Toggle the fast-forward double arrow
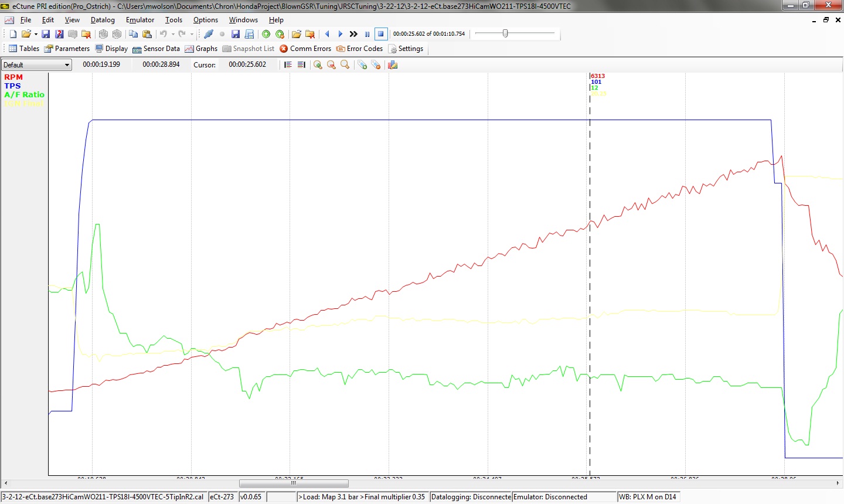Screen dimensions: 844x504 (x=353, y=34)
